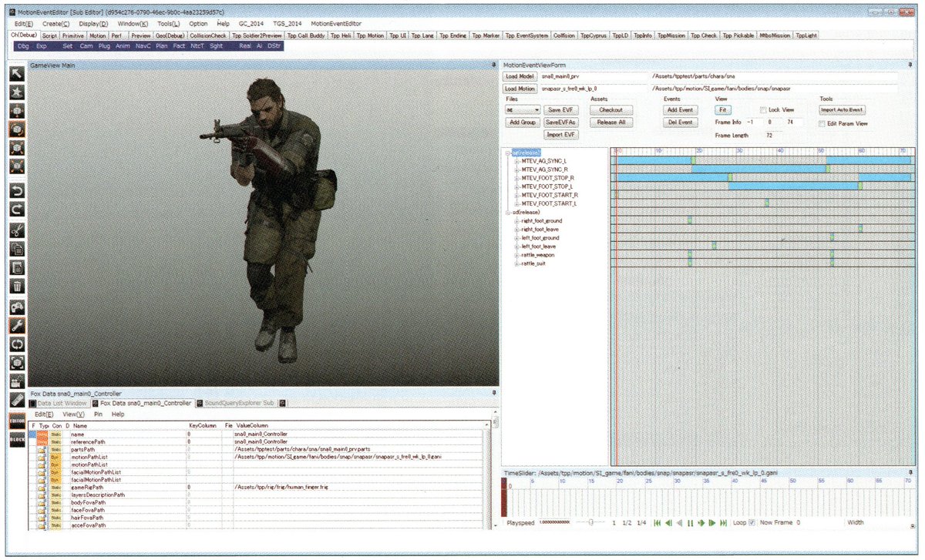The image size is (925, 560).
Task: Click the scissors Cut icon
Action: pyautogui.click(x=17, y=230)
